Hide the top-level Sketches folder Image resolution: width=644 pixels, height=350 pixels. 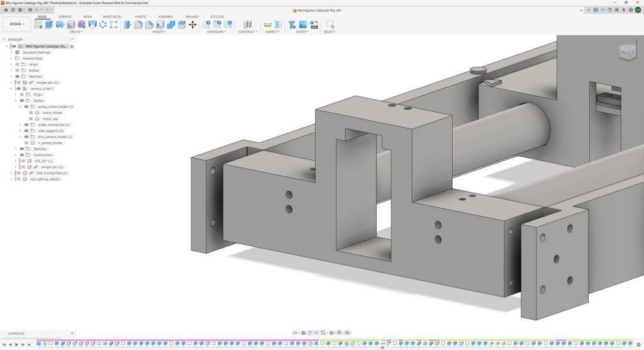(17, 77)
